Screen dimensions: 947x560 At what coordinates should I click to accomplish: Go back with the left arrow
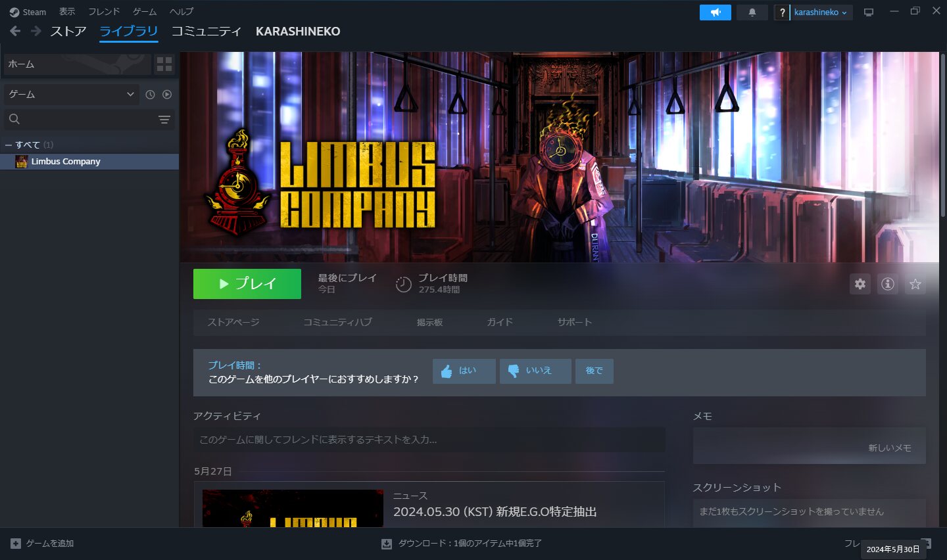(15, 31)
